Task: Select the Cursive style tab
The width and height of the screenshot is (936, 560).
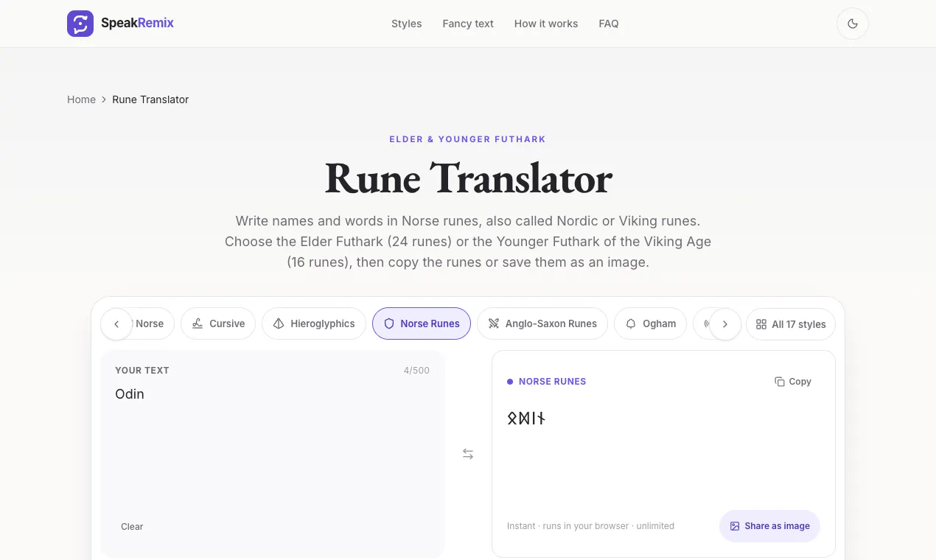Action: (218, 323)
